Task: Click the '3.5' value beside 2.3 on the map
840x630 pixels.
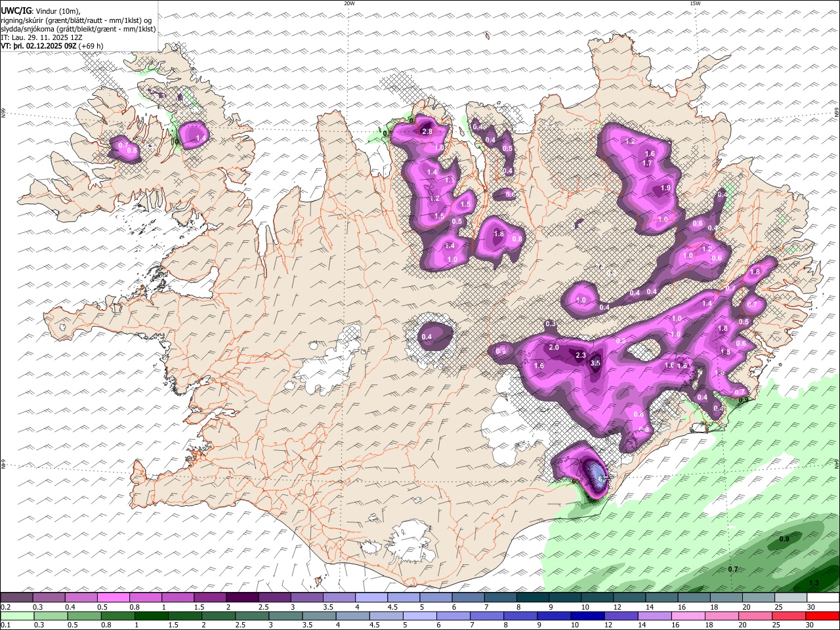Action: (595, 363)
